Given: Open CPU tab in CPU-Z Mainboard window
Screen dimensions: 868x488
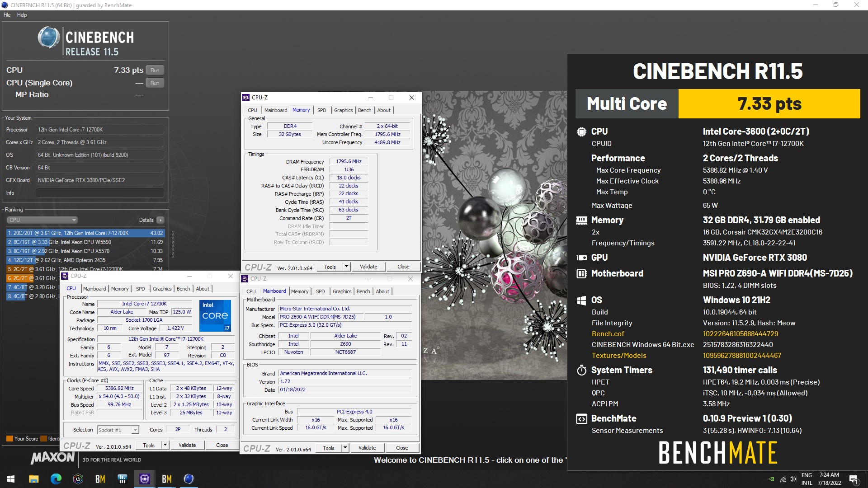Looking at the screenshot, I should pos(251,291).
